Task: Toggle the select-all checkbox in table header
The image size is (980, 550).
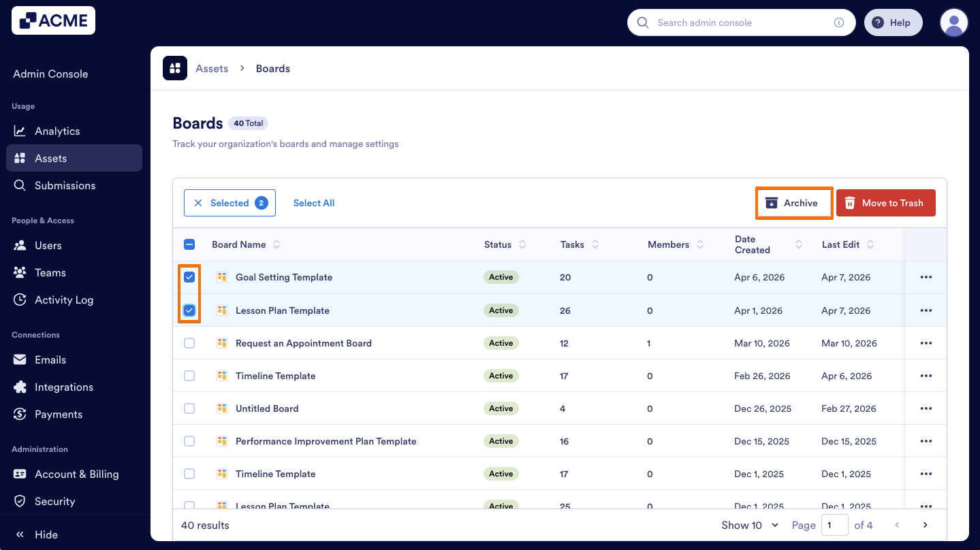Action: [x=189, y=244]
